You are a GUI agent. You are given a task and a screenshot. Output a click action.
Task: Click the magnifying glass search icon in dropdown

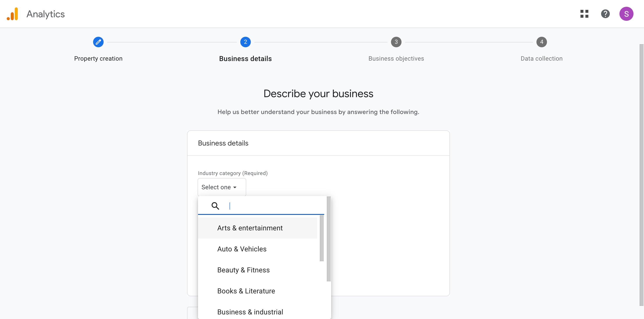click(x=215, y=206)
